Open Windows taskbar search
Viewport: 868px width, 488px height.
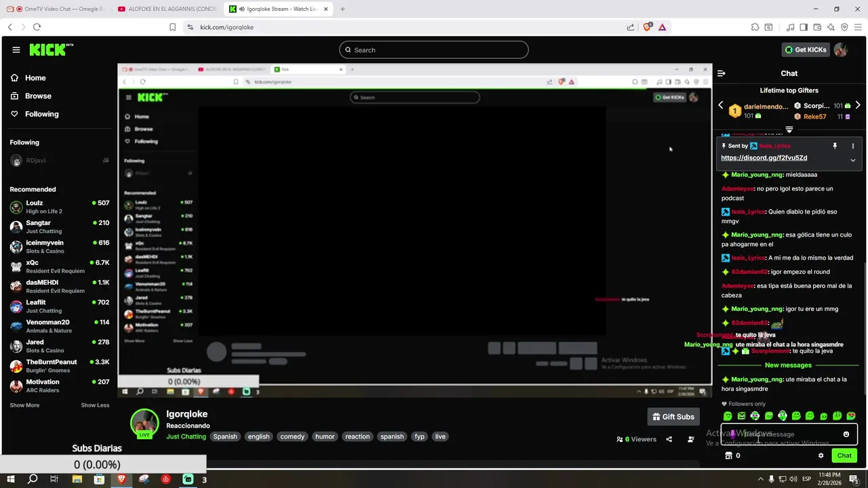click(x=33, y=479)
